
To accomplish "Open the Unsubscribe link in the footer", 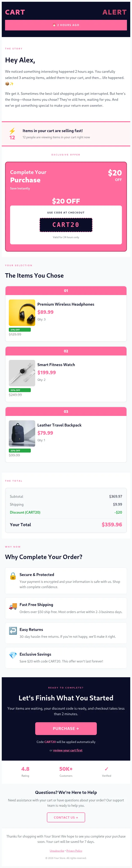I will coord(57,851).
